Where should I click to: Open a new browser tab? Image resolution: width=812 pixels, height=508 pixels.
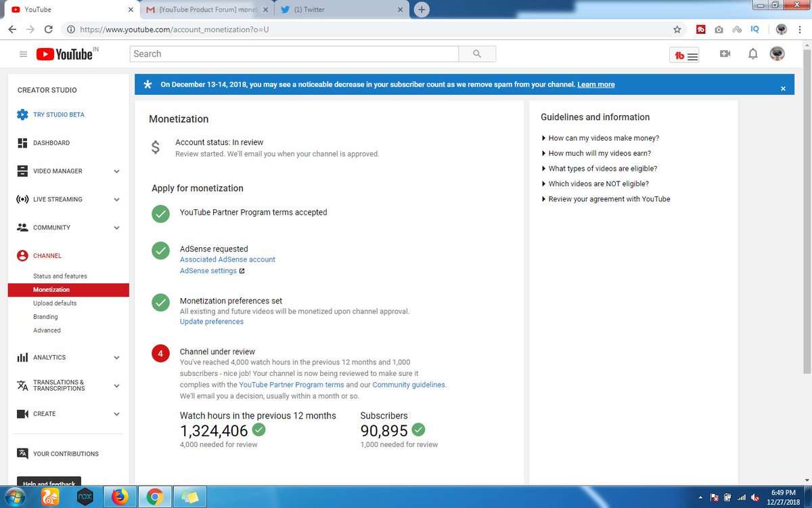(x=422, y=9)
